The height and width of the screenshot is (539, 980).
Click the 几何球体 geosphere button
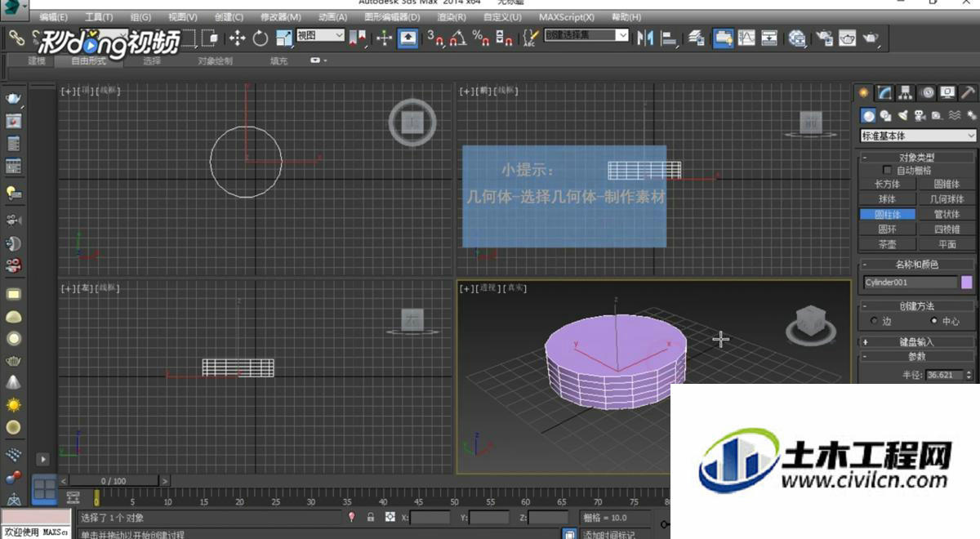[947, 199]
